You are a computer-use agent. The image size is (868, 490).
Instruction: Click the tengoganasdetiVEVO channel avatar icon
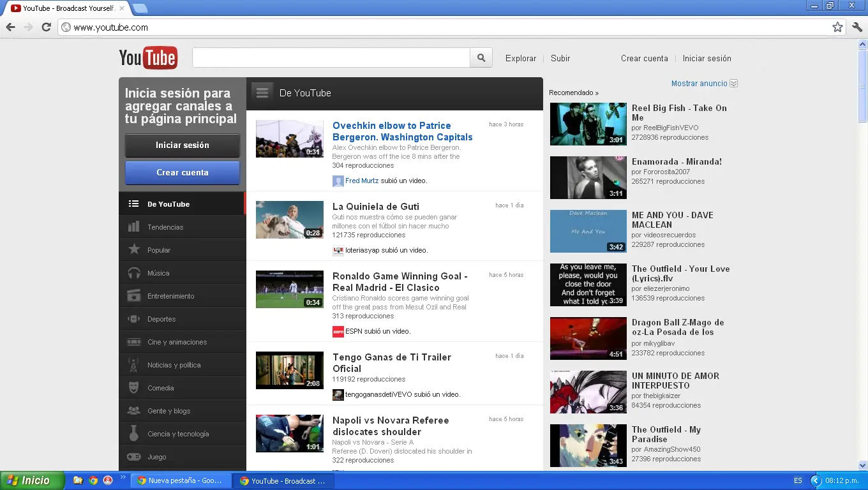(338, 395)
